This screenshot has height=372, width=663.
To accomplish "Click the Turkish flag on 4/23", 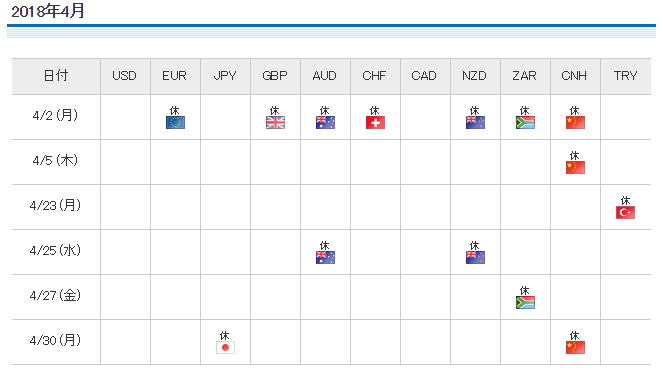I will 625,212.
